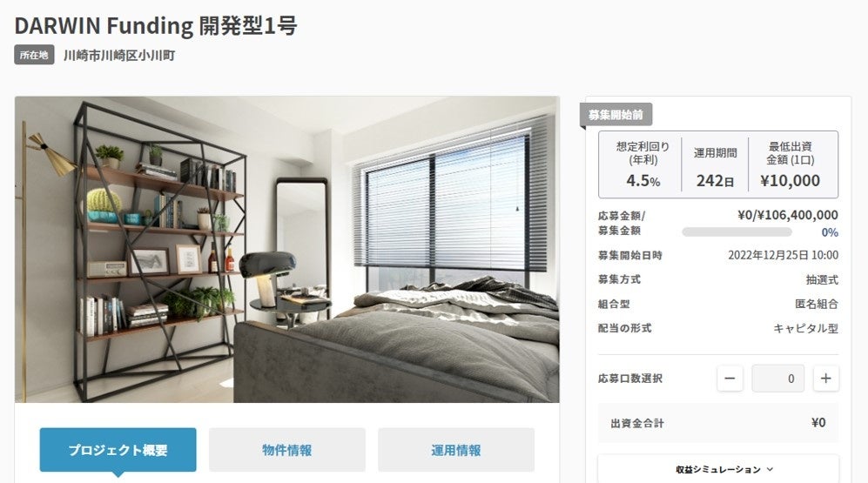Click the minus icon to decrease units
868x483 pixels.
tap(730, 379)
